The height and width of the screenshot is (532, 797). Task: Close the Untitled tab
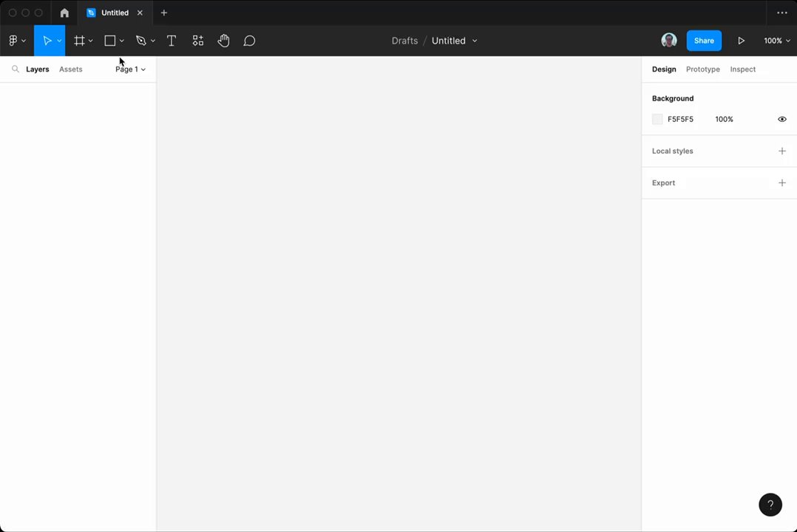click(x=140, y=13)
